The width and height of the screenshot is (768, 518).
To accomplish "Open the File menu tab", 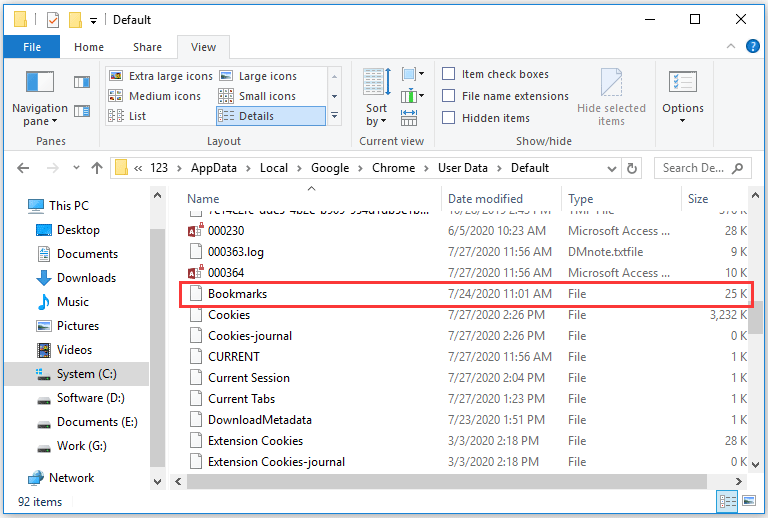I will (x=32, y=47).
